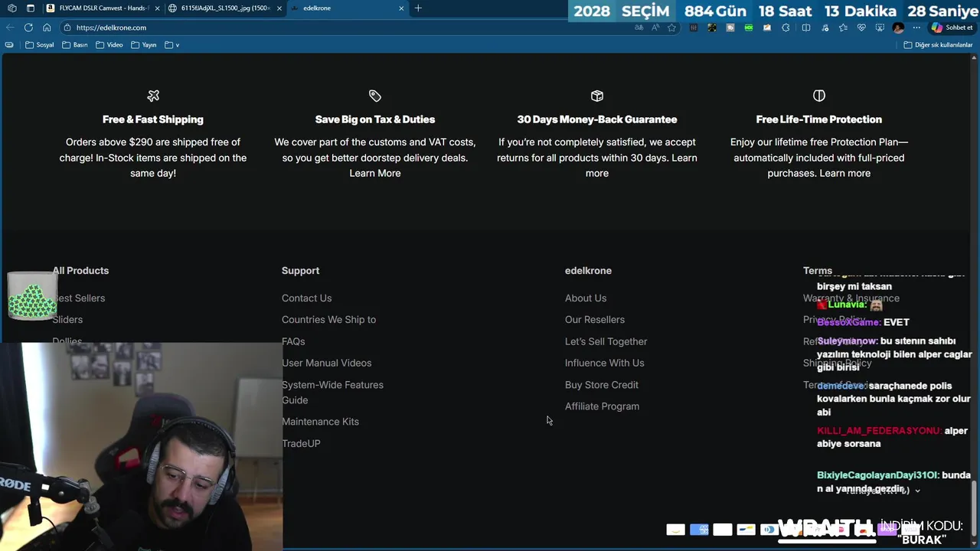Click the edelkrone footer column heading
Image resolution: width=980 pixels, height=551 pixels.
coord(588,271)
